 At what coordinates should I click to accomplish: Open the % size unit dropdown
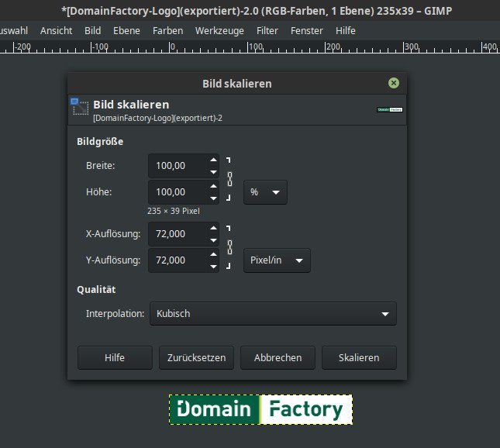click(x=265, y=192)
